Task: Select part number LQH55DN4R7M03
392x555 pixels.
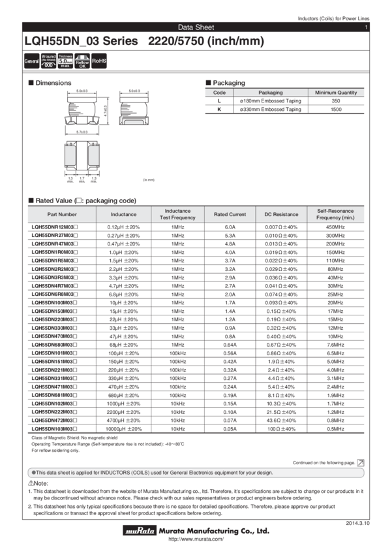Action: pos(54,286)
